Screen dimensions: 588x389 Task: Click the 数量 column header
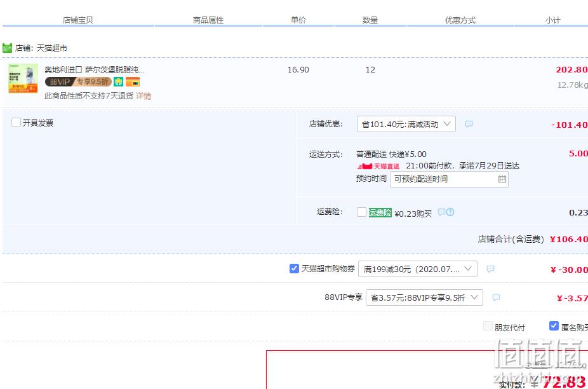coord(370,20)
